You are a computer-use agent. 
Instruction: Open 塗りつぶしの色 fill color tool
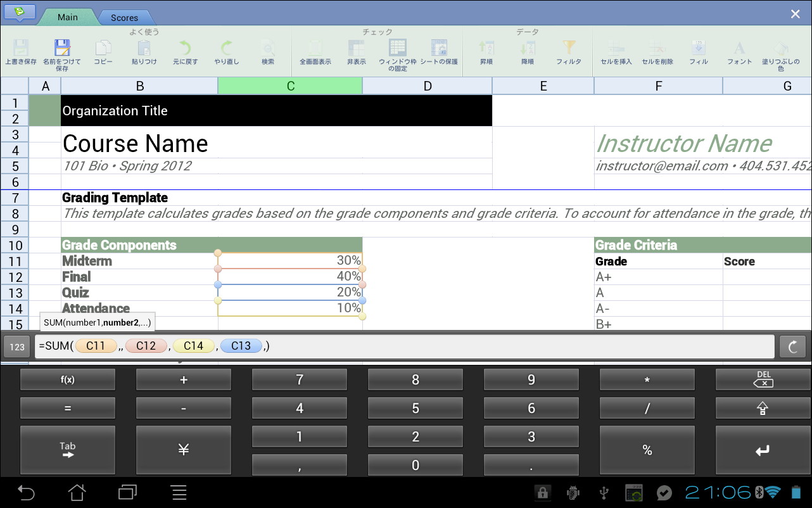[781, 48]
